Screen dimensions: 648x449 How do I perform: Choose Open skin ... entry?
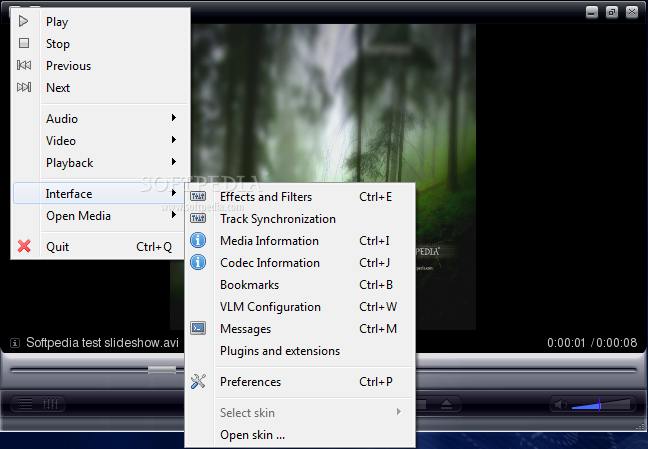[x=301, y=435]
